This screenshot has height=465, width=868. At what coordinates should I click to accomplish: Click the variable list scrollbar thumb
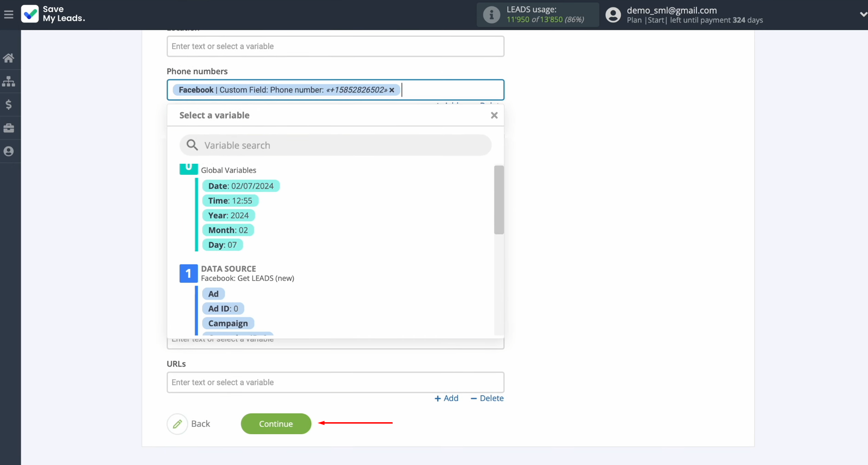499,200
